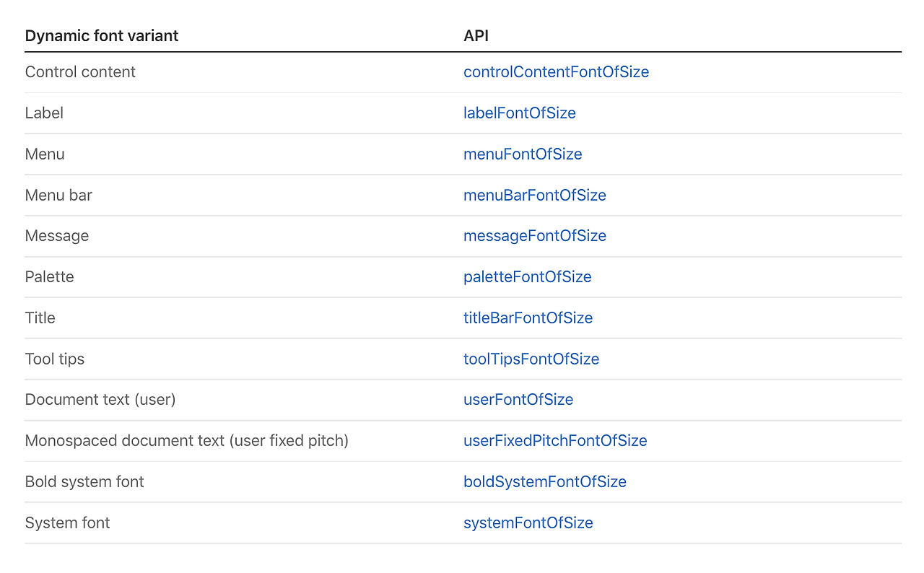Click the labelFontOfSize link
The width and height of the screenshot is (924, 573).
coord(519,113)
